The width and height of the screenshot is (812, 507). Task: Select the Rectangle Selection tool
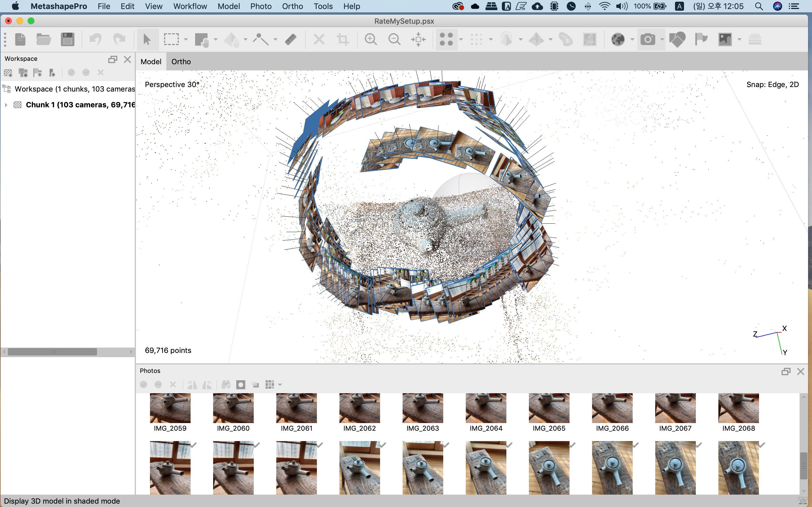point(171,39)
